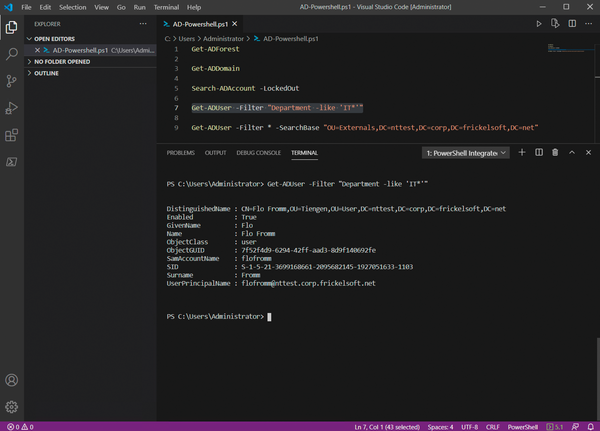This screenshot has width=600, height=431.
Task: Open the PowerShell Integrated terminal dropdown
Action: (x=466, y=153)
